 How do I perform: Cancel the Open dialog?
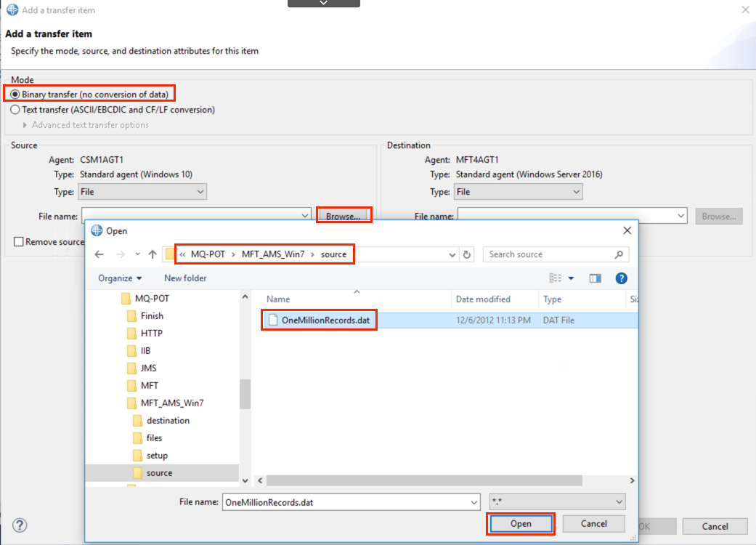[x=593, y=523]
